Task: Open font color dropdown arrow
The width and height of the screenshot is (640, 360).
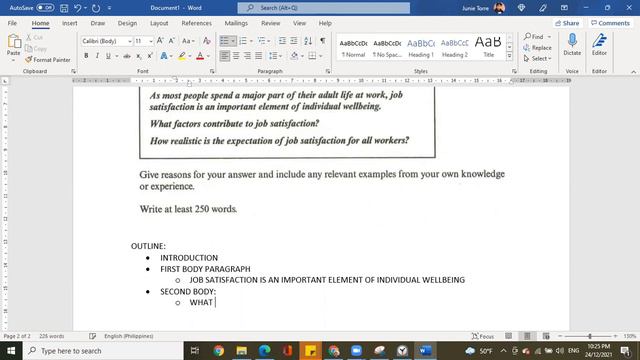Action: click(x=208, y=56)
